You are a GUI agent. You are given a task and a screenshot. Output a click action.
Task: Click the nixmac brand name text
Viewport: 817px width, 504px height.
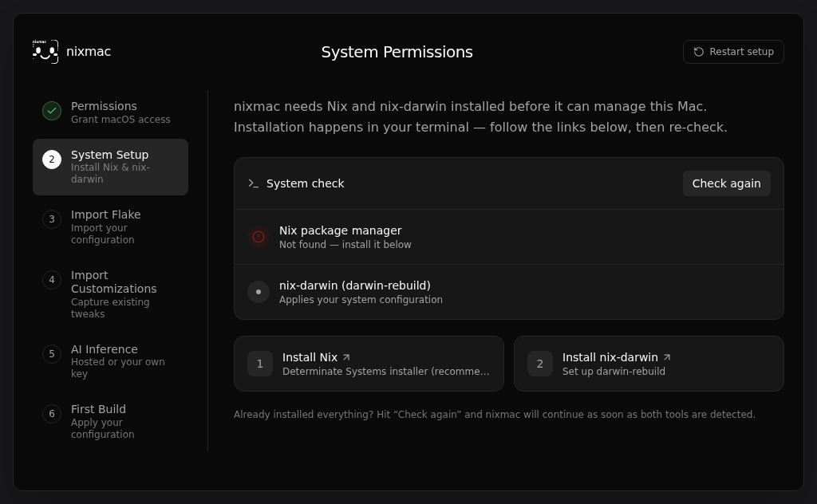(x=89, y=52)
